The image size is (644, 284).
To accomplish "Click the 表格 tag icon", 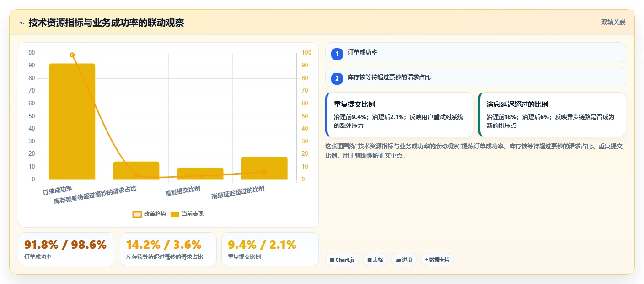I will [369, 260].
